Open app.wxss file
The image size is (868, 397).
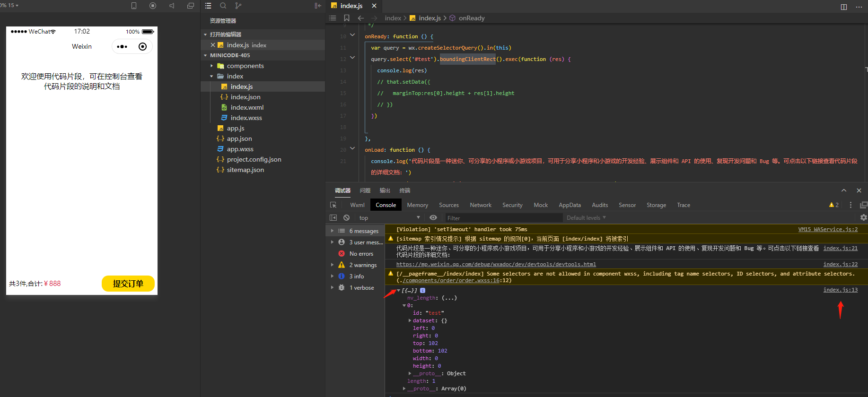(x=240, y=149)
